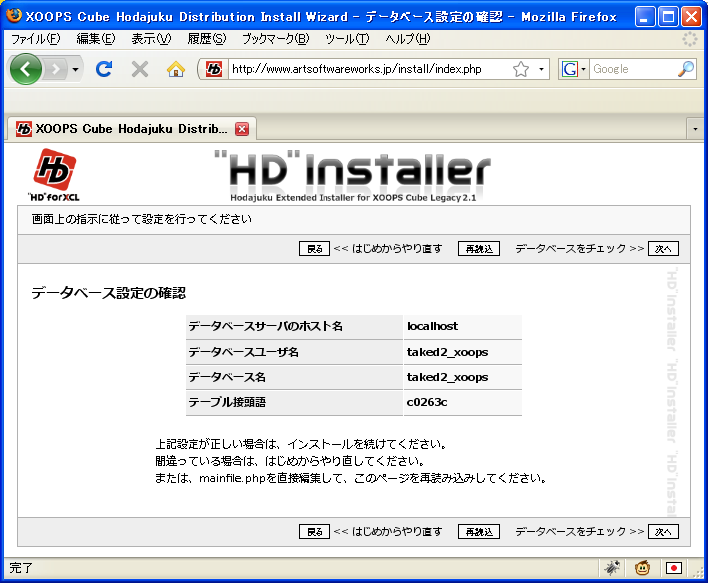Screen dimensions: 708x583
Task: Click the URL address field
Action: click(x=370, y=69)
